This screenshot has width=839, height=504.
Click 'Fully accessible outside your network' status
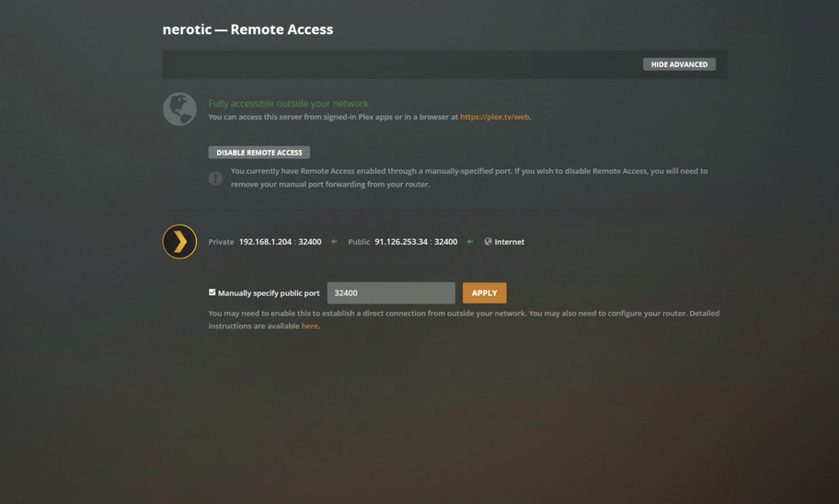(288, 104)
